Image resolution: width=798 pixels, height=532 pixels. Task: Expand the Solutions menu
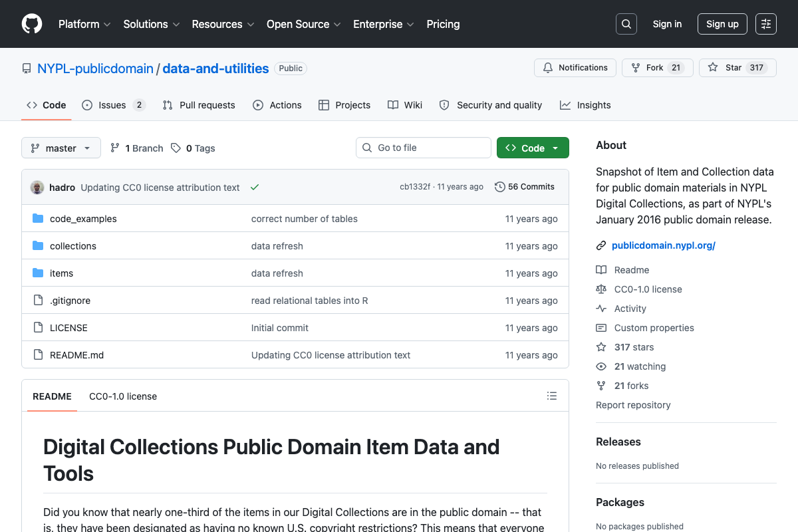pyautogui.click(x=152, y=24)
